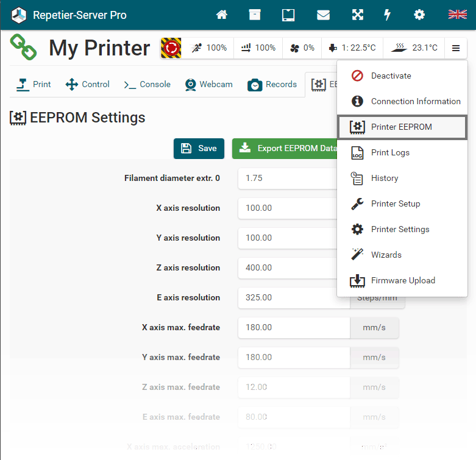The image size is (476, 460).
Task: Open the speed multiplier 100% control
Action: pyautogui.click(x=209, y=48)
